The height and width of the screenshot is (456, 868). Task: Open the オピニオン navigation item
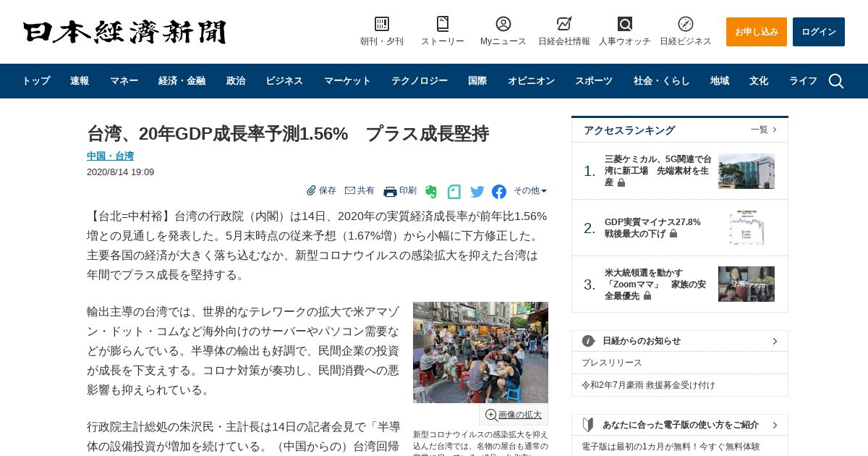(x=531, y=81)
